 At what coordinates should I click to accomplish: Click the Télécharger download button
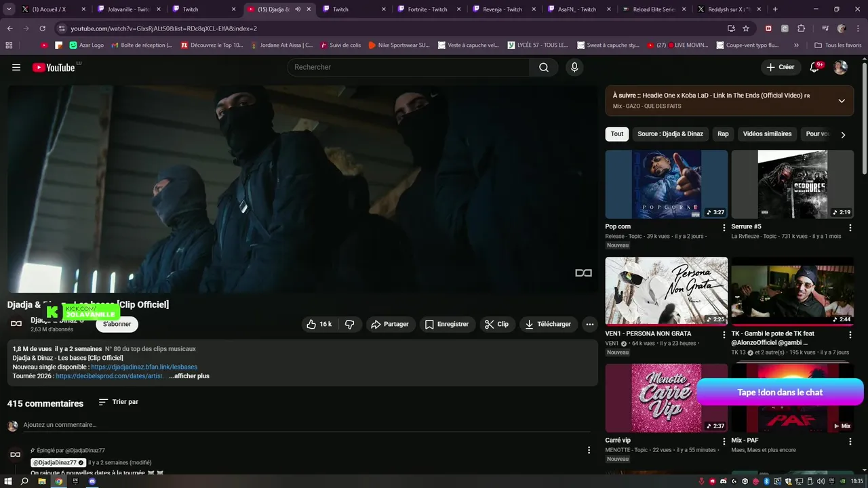549,324
